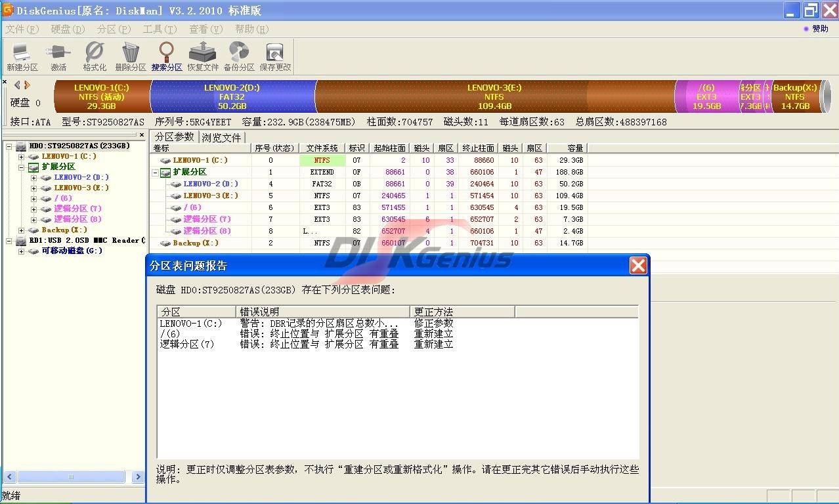This screenshot has height=504, width=839.
Task: Click the 188.8GB capacity cell
Action: click(x=569, y=172)
